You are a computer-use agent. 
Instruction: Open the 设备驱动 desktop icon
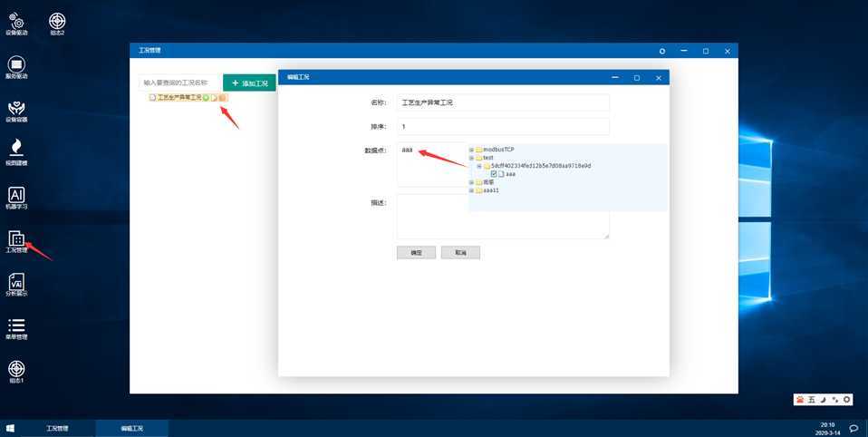(16, 24)
